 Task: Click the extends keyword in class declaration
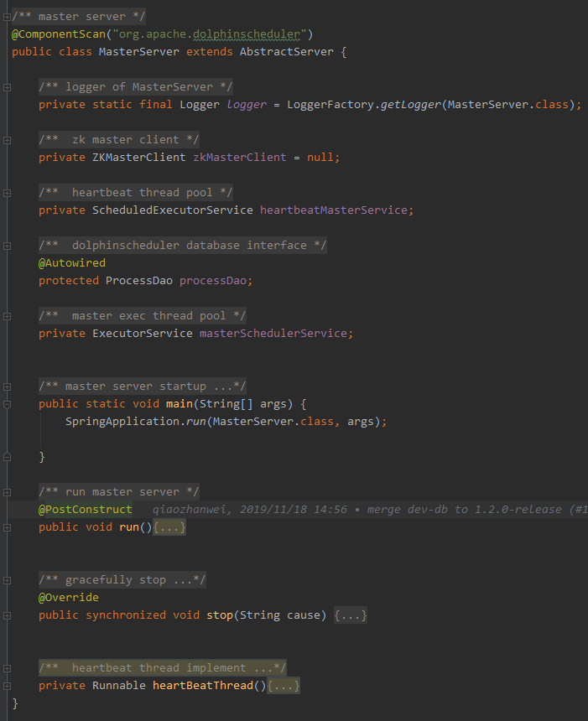[210, 52]
